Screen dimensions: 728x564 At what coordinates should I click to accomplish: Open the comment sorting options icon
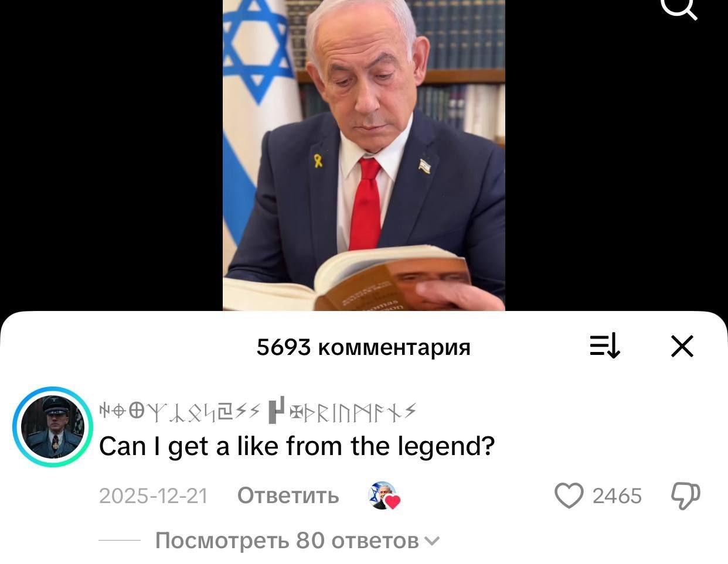coord(605,346)
